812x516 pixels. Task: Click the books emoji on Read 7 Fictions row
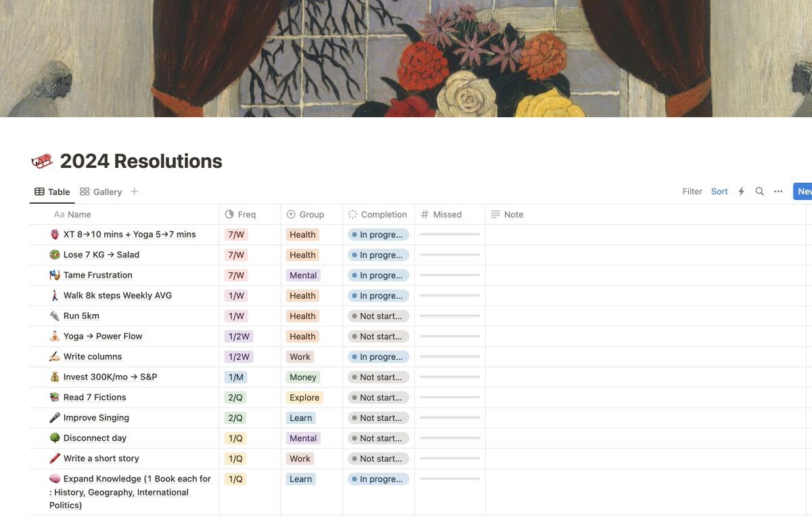click(x=55, y=397)
